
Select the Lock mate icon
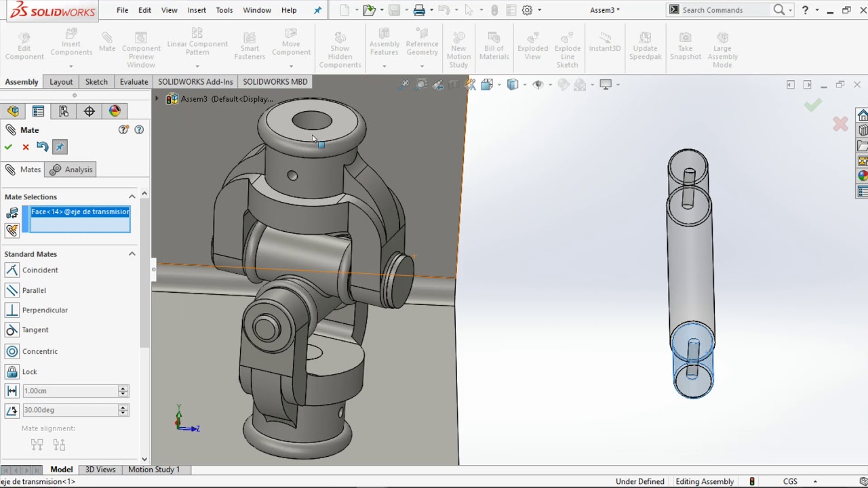click(12, 371)
